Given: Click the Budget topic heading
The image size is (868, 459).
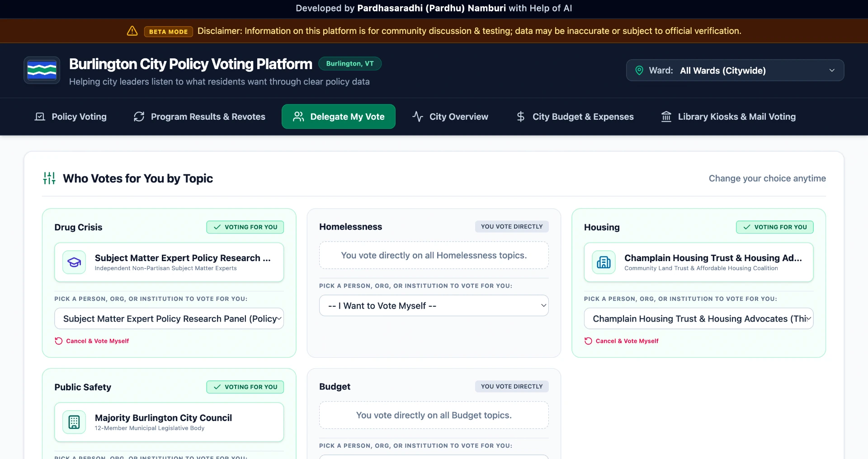Looking at the screenshot, I should point(335,387).
